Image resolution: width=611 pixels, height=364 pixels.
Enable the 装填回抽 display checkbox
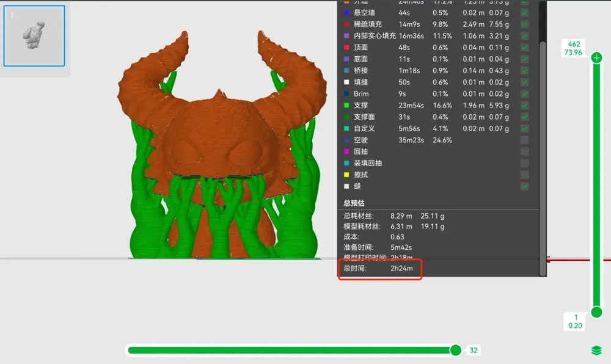[524, 163]
